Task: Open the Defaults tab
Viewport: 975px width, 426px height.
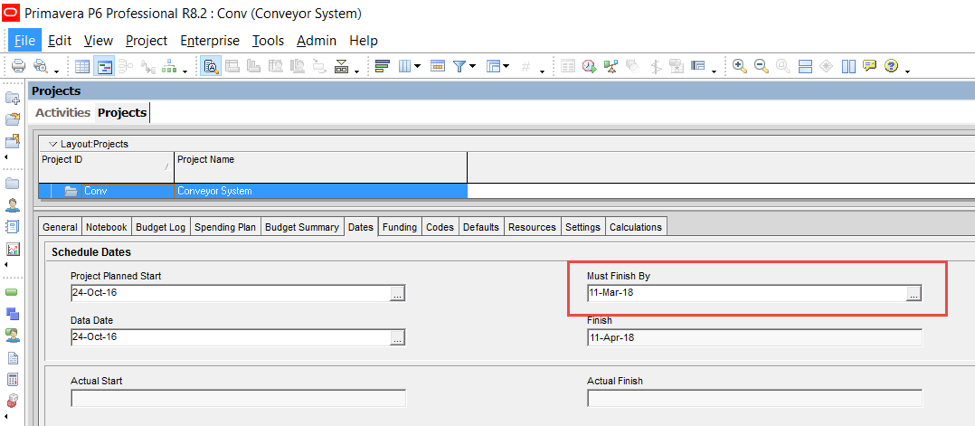Action: 481,227
